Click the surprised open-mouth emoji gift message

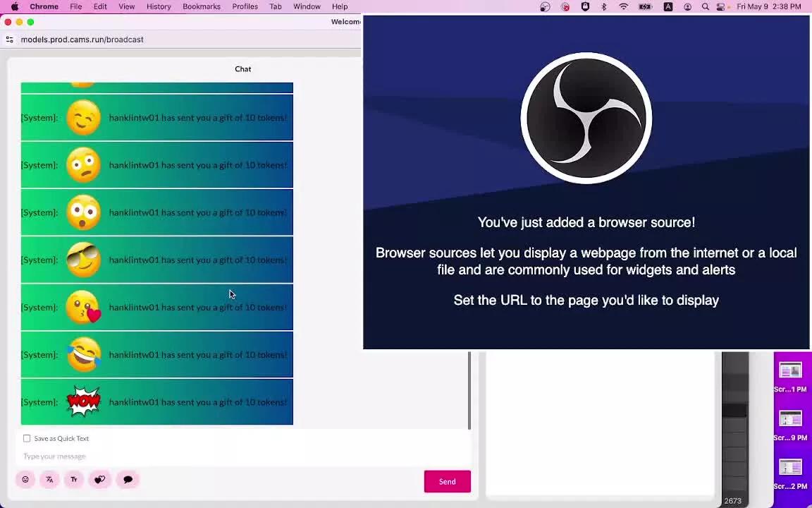click(83, 212)
